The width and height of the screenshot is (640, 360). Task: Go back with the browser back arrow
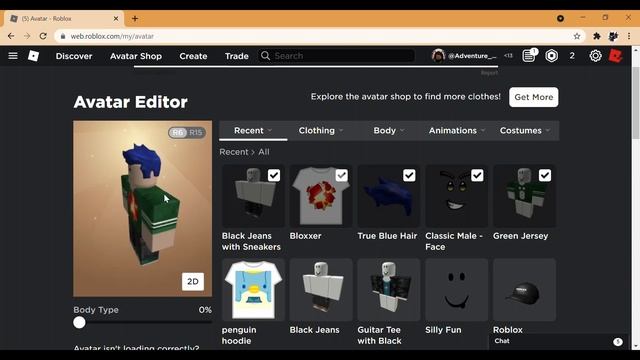click(11, 36)
